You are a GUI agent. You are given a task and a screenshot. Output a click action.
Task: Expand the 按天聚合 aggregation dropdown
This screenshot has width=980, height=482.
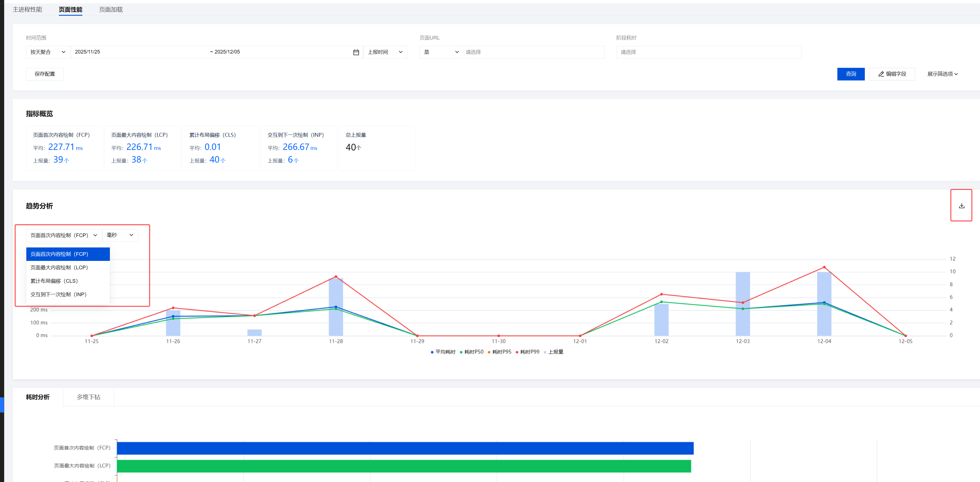(48, 52)
